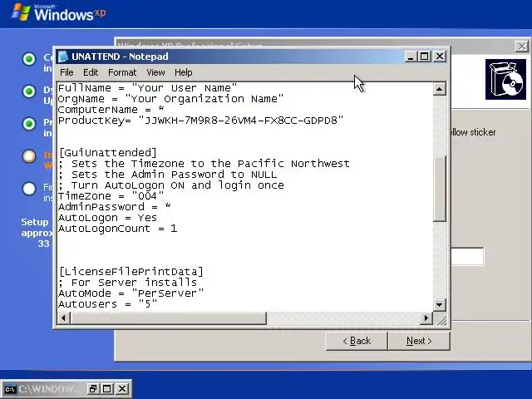The height and width of the screenshot is (399, 532).
Task: Click the [GuiUnattended] section header
Action: (108, 153)
